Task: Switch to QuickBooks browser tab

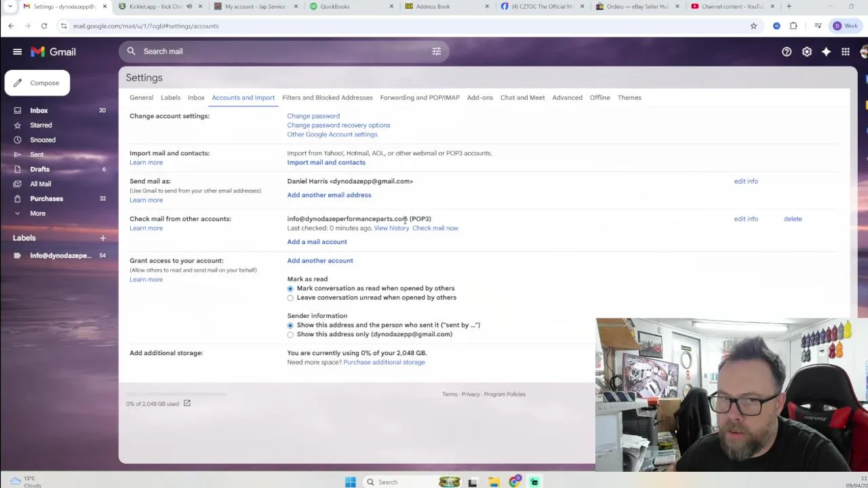Action: click(x=351, y=7)
